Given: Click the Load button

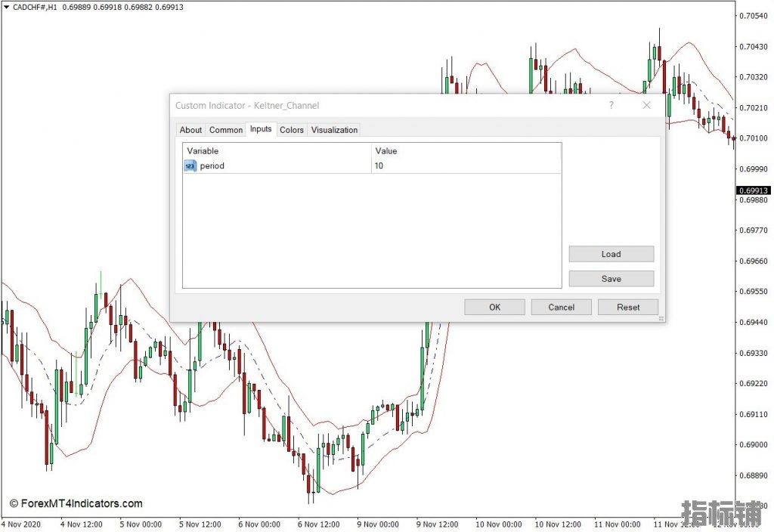Looking at the screenshot, I should tap(611, 254).
